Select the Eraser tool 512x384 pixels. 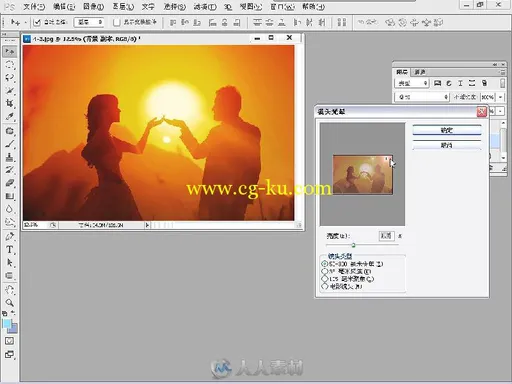[9, 183]
